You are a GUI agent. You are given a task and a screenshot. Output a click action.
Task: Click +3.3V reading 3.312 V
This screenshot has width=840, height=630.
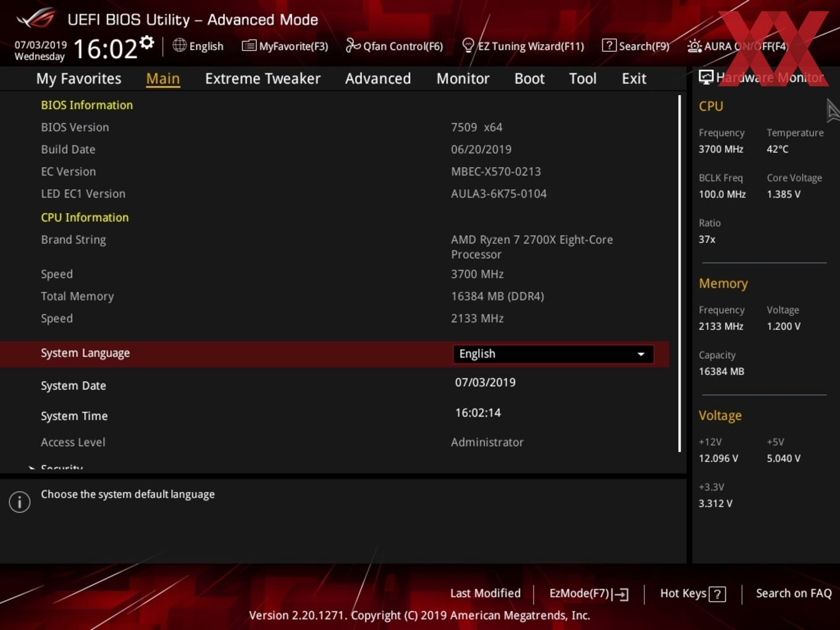[715, 503]
